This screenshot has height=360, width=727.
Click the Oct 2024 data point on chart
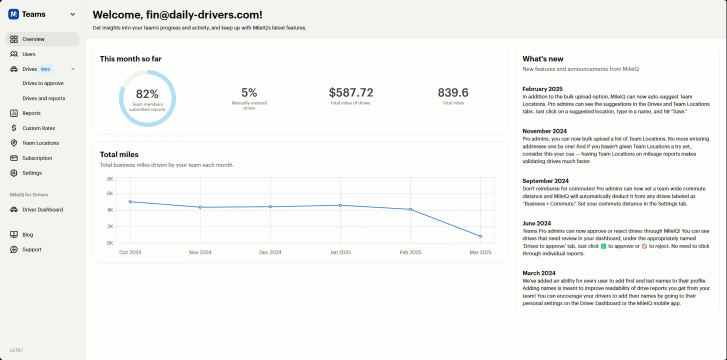coord(130,201)
